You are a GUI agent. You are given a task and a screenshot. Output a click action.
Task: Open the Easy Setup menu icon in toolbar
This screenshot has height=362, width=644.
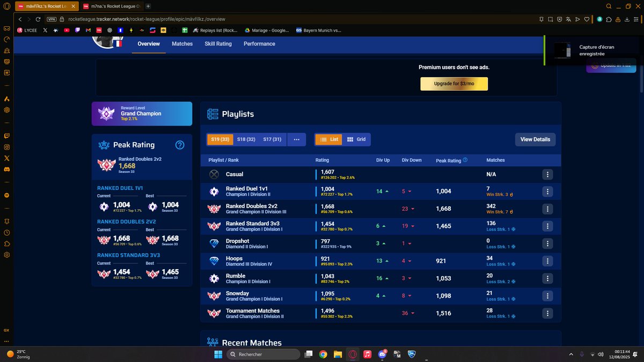coord(636,19)
